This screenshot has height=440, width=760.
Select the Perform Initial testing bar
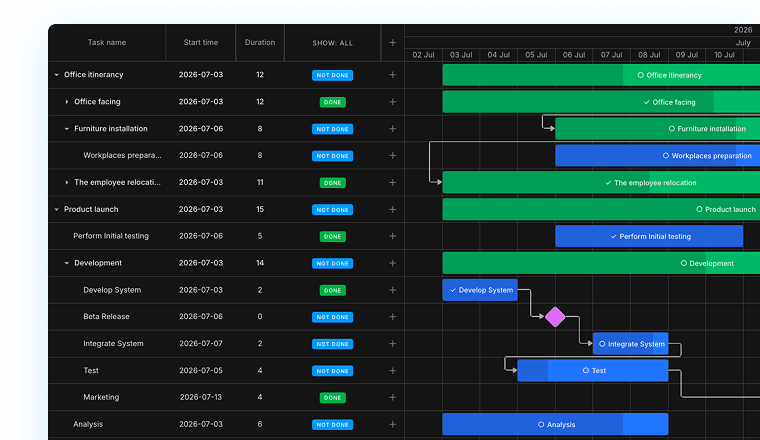649,236
